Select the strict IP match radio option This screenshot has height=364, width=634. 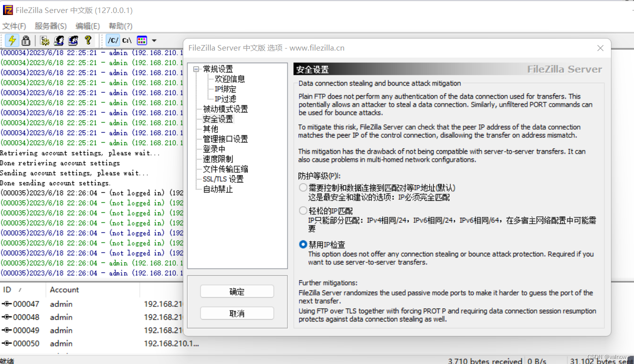[303, 188]
